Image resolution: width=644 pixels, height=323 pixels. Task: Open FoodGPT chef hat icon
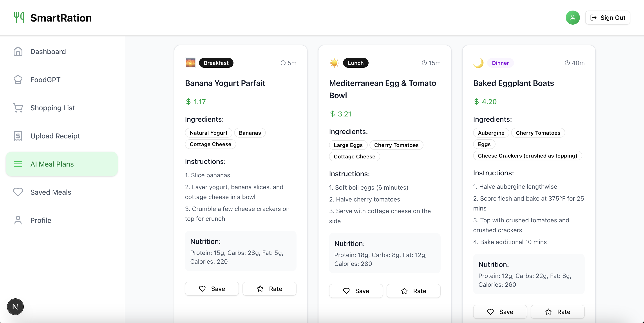tap(18, 80)
